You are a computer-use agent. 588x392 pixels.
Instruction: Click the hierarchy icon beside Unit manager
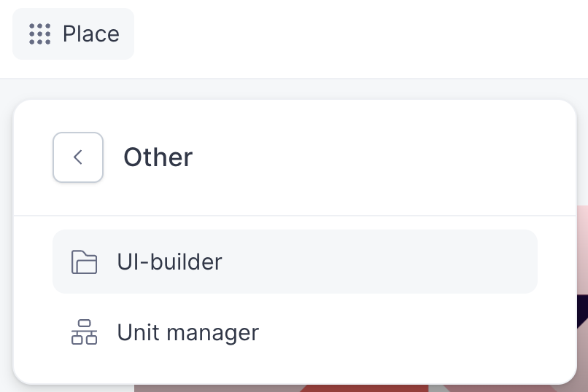pyautogui.click(x=84, y=333)
